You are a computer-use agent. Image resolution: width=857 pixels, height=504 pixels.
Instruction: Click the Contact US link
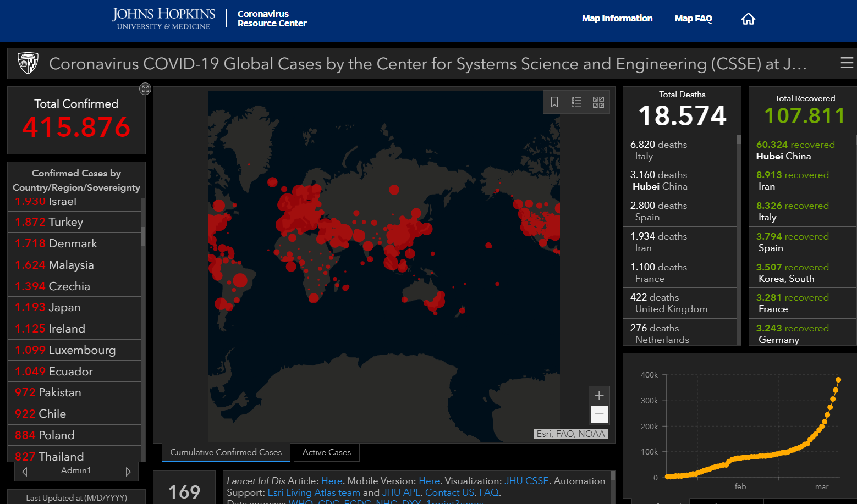point(449,492)
